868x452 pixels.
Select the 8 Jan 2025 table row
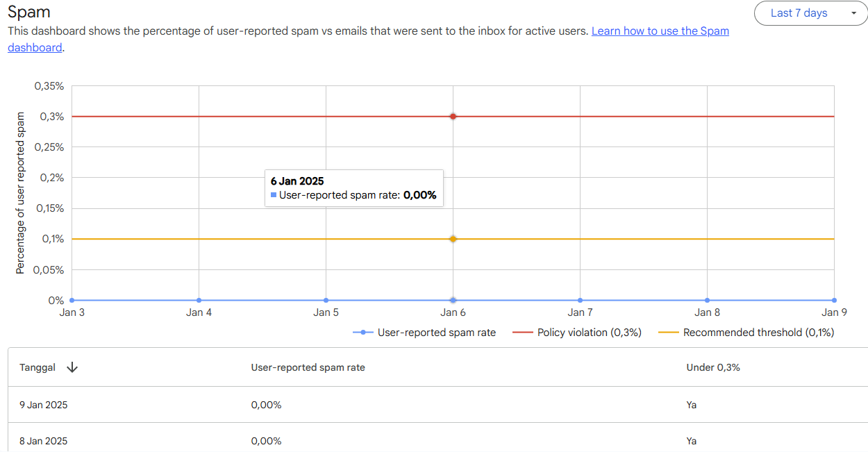click(44, 441)
